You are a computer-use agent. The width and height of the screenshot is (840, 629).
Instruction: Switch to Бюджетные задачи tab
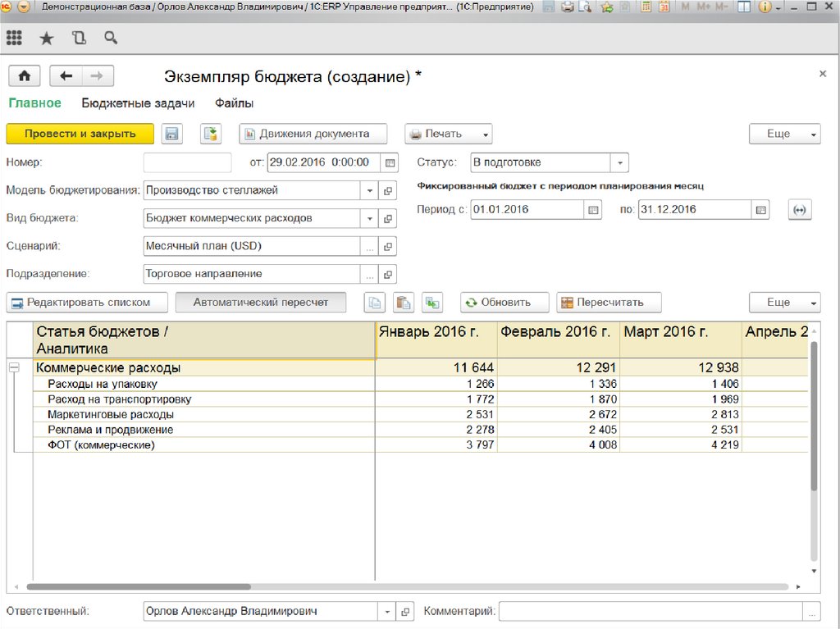click(138, 103)
